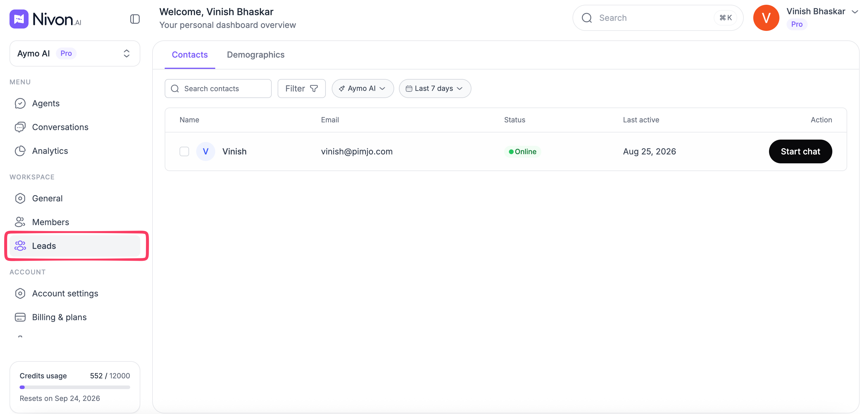Expand the Aymo AI agent filter dropdown

tap(363, 89)
